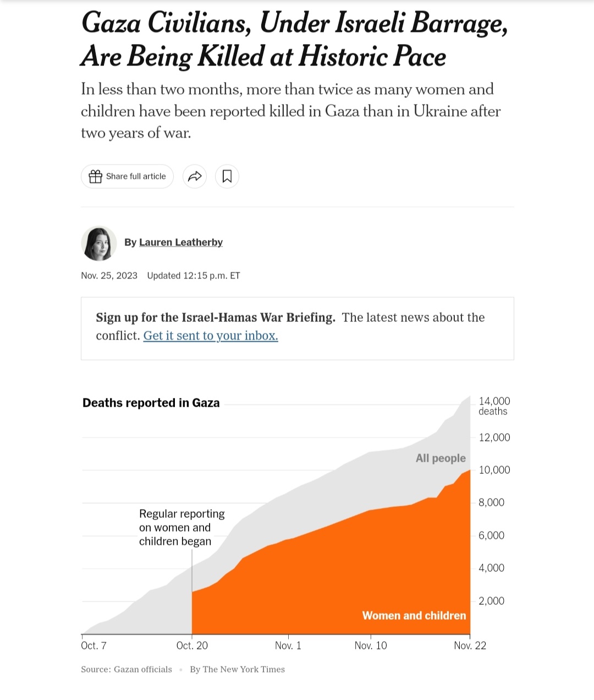The image size is (594, 700).
Task: Click the 'Get it sent to your inbox' link
Action: coord(211,336)
